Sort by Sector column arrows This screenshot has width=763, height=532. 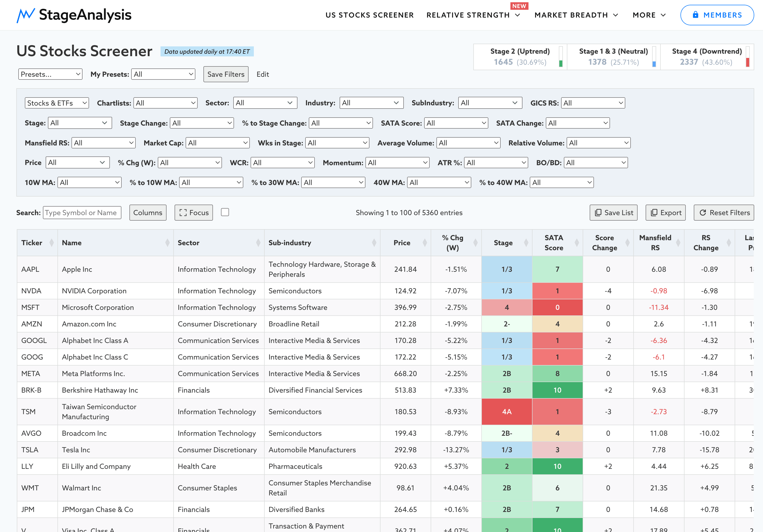click(x=258, y=243)
